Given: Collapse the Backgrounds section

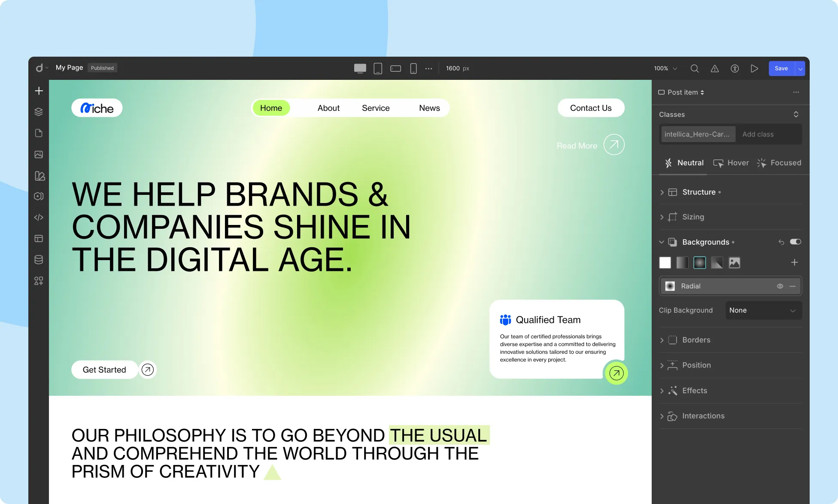Looking at the screenshot, I should coord(662,242).
